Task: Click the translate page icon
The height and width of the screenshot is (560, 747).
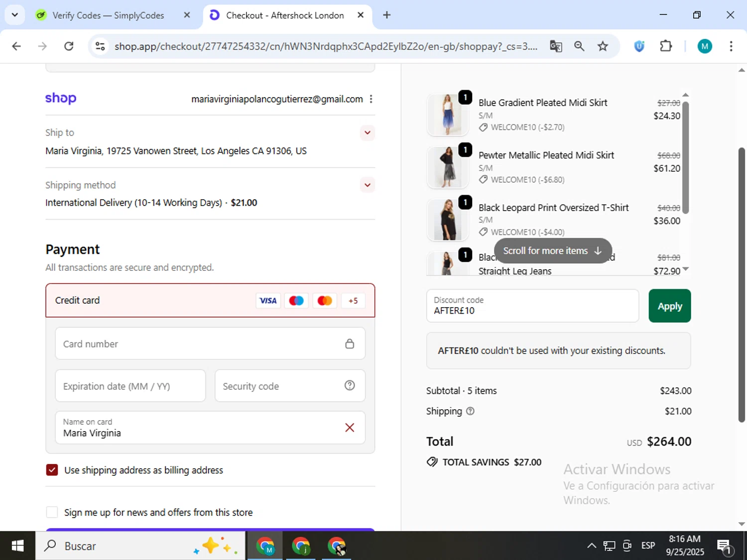Action: coord(556,46)
